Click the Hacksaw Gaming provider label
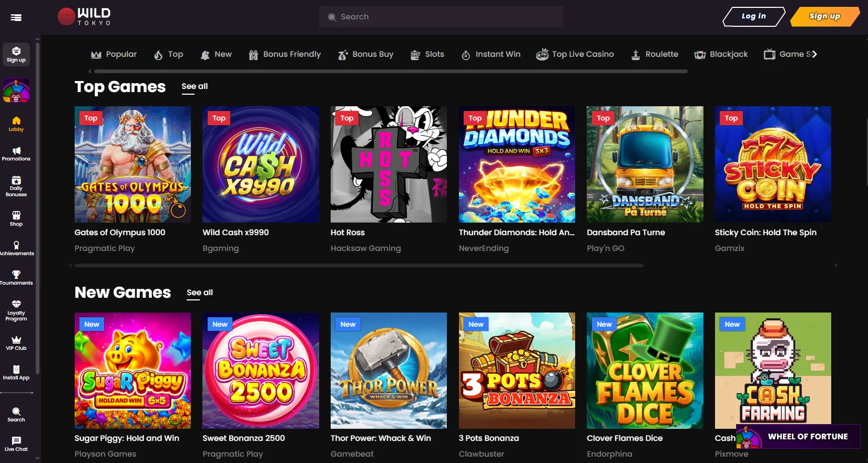 [x=365, y=248]
